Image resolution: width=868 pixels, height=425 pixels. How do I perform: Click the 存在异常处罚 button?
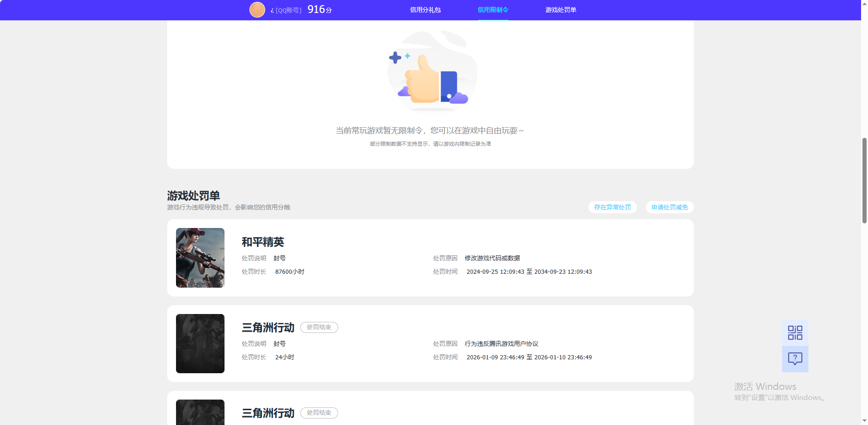pyautogui.click(x=613, y=207)
